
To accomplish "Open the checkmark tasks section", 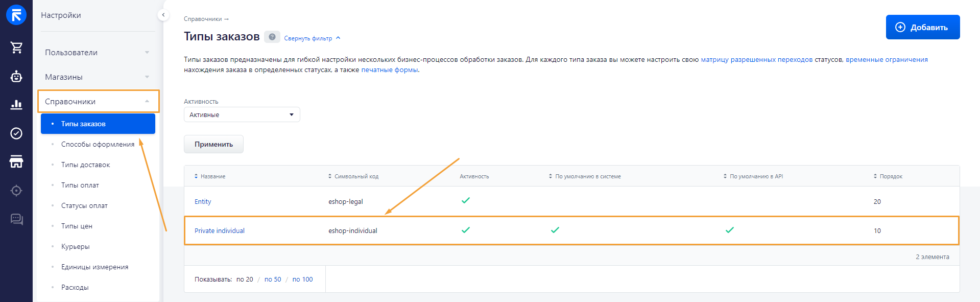I will pyautogui.click(x=16, y=133).
